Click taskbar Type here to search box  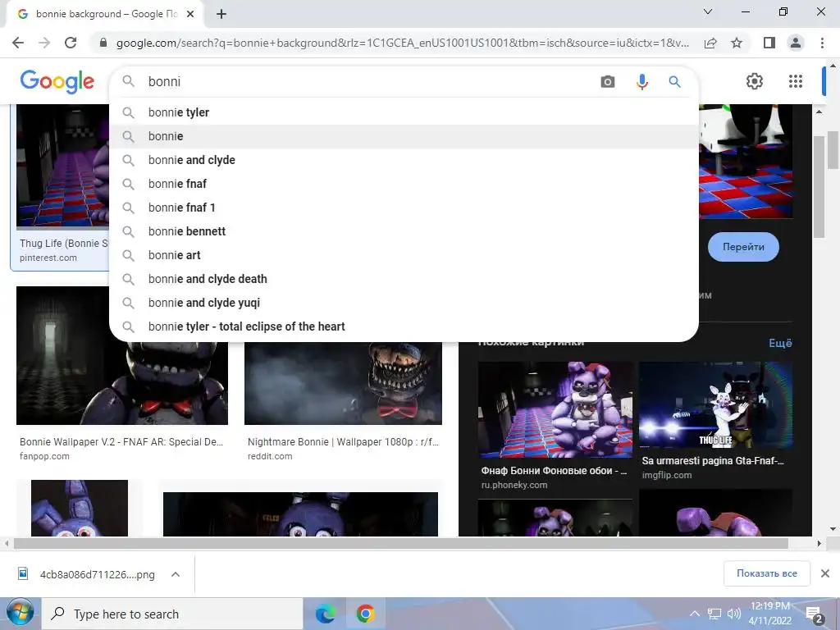[x=172, y=614]
